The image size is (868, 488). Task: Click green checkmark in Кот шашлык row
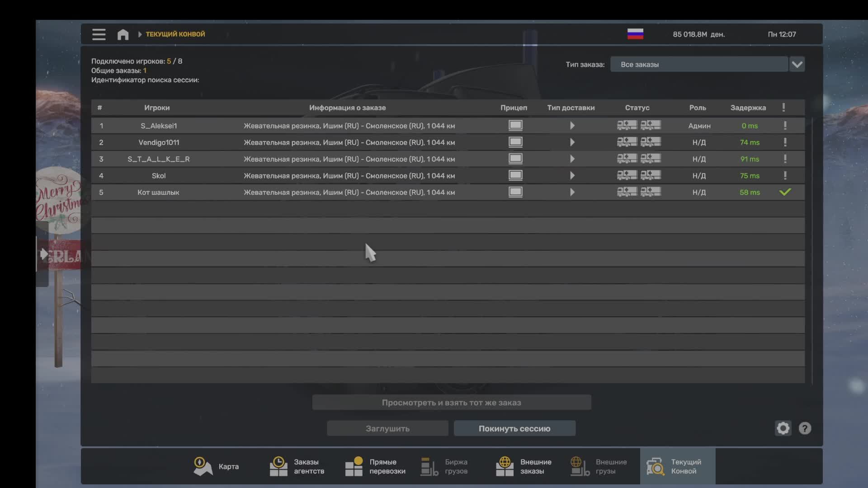click(785, 192)
